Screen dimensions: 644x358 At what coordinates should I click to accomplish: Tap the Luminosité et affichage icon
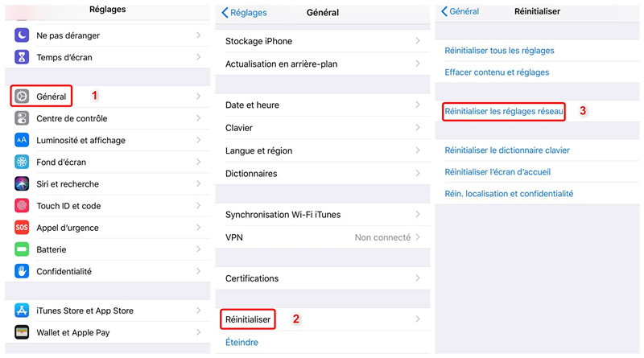coord(22,140)
